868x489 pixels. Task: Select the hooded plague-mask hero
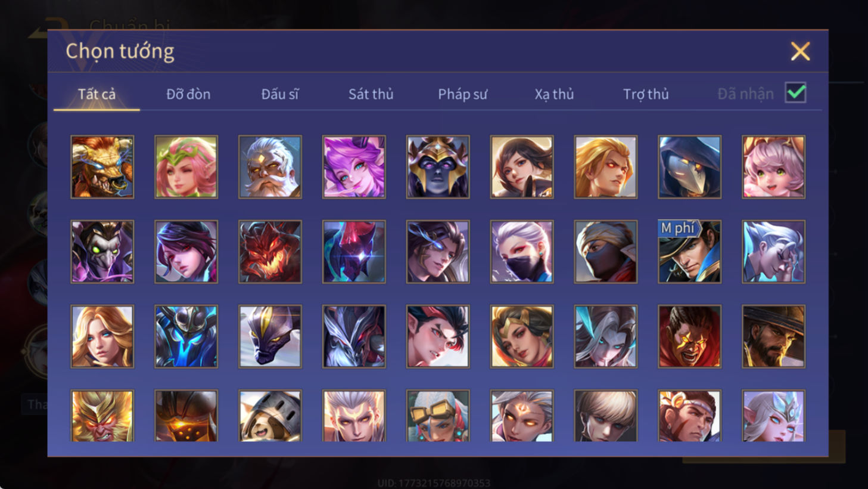tap(689, 167)
